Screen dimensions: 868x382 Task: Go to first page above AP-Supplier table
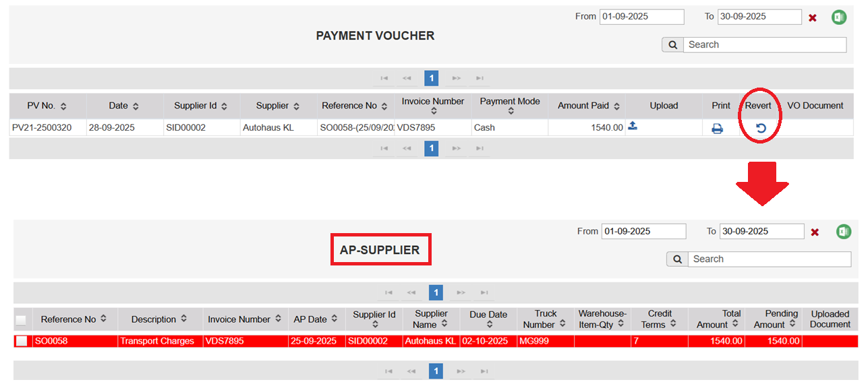tap(388, 292)
